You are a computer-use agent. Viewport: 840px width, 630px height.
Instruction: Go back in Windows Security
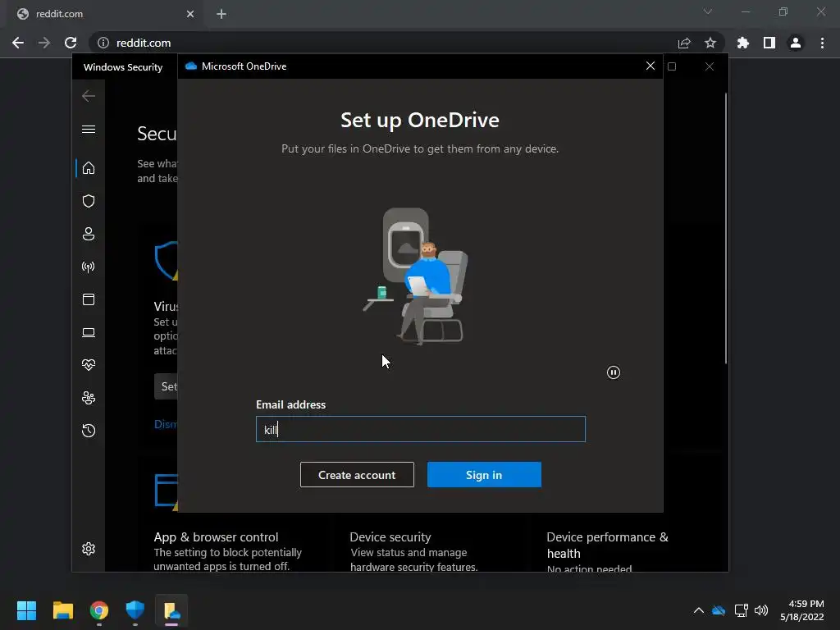coord(89,96)
